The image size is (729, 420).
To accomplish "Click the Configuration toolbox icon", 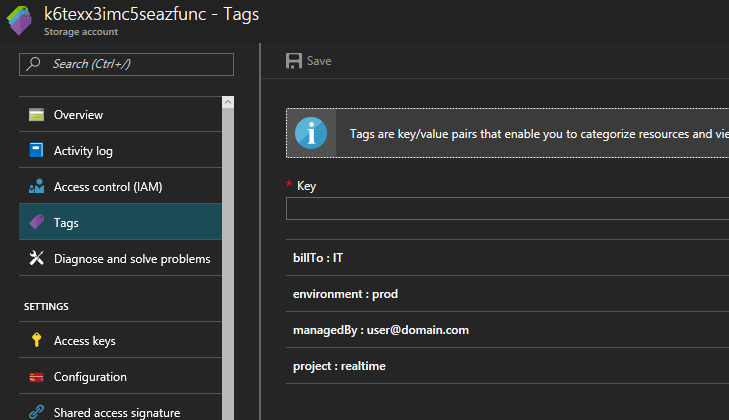I will pyautogui.click(x=36, y=377).
